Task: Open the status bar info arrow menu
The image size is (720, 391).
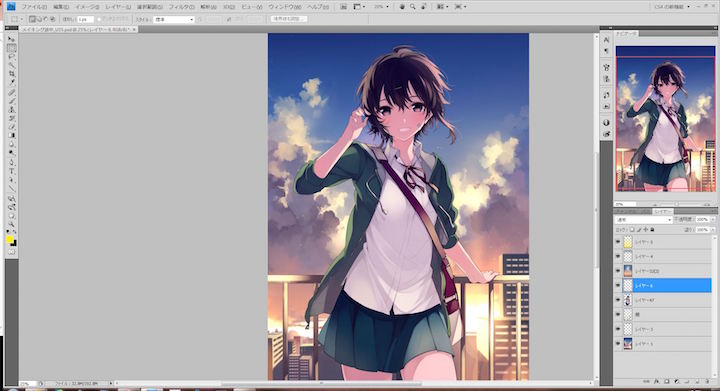Action: point(111,383)
